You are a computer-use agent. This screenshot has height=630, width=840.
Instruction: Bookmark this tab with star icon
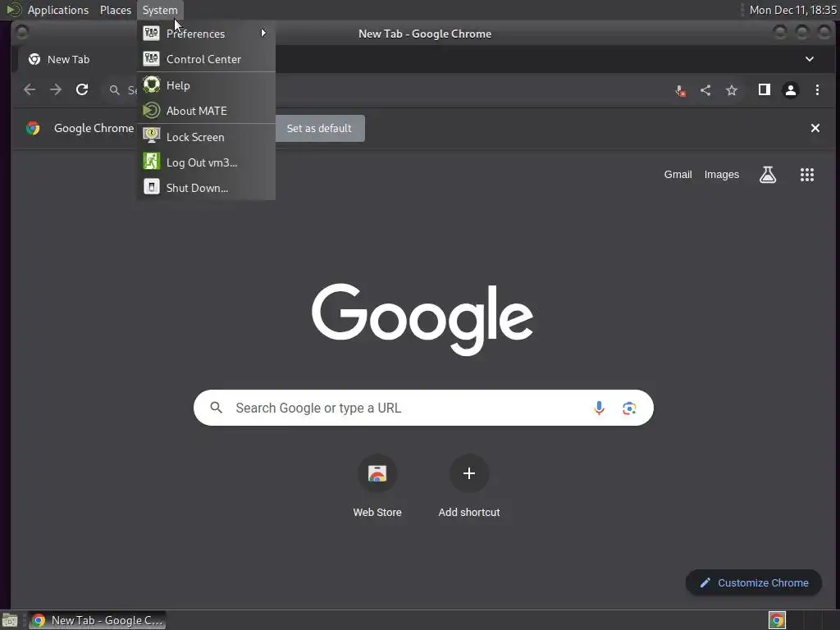732,90
